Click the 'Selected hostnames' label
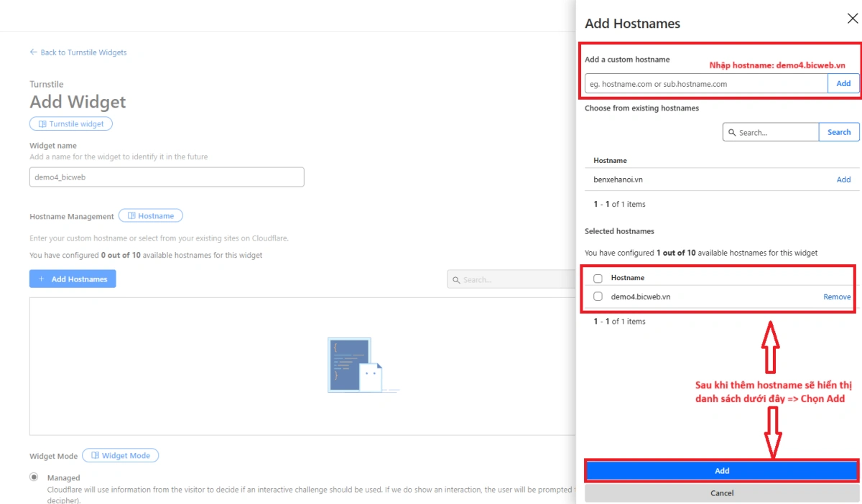862x504 pixels. (619, 231)
